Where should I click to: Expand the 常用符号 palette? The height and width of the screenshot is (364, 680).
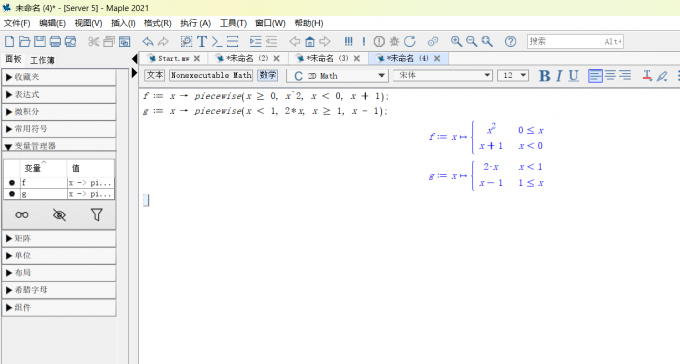[x=59, y=129]
